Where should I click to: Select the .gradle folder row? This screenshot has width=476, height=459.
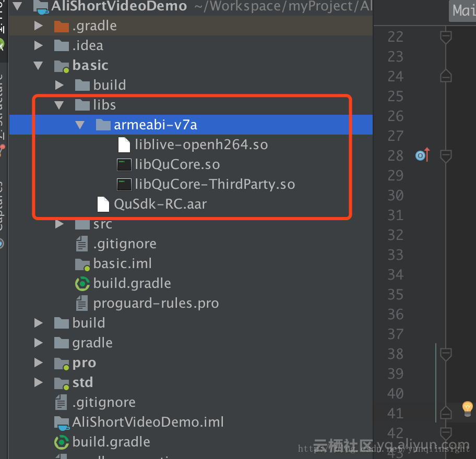(191, 26)
